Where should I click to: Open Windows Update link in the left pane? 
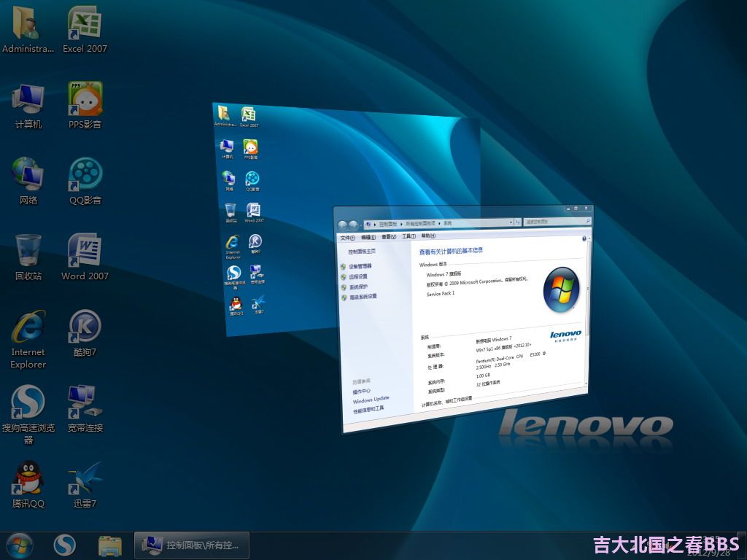pyautogui.click(x=371, y=399)
